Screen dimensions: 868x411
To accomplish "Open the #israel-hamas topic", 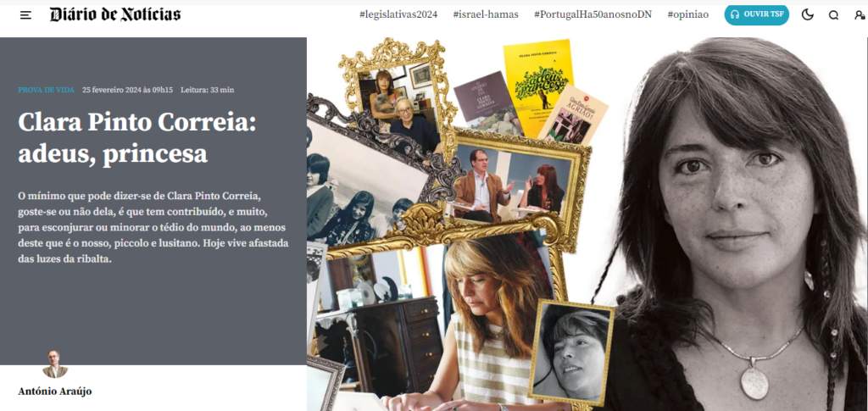I will coord(486,14).
